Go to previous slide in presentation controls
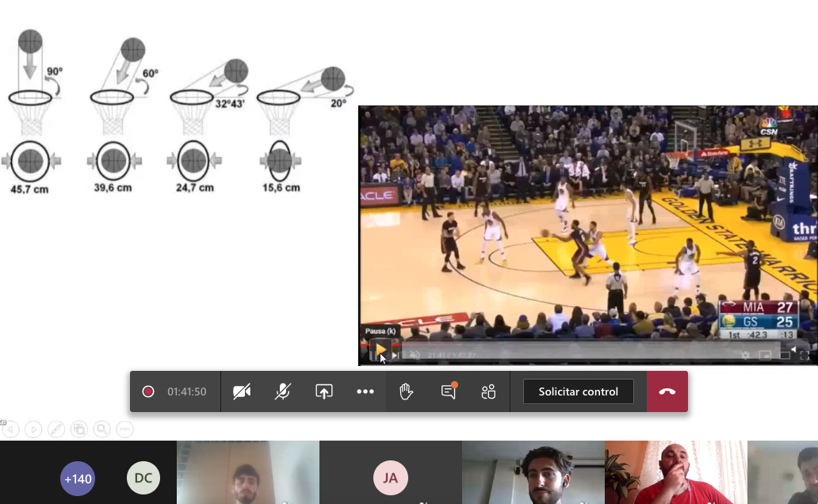The height and width of the screenshot is (504, 818). click(10, 430)
